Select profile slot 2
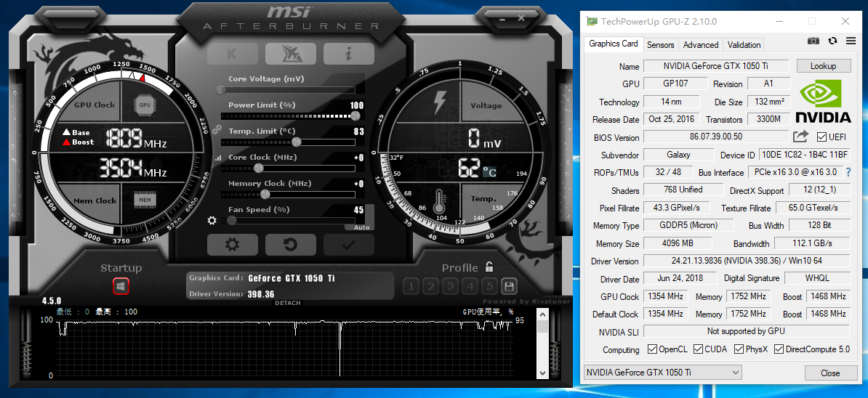This screenshot has width=868, height=398. (x=430, y=286)
